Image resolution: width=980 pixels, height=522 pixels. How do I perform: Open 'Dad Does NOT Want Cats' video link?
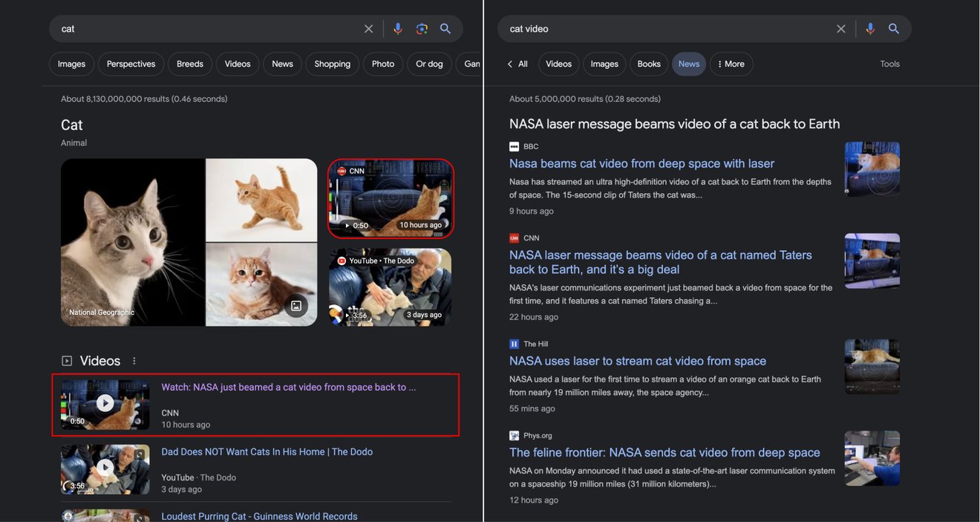click(267, 451)
